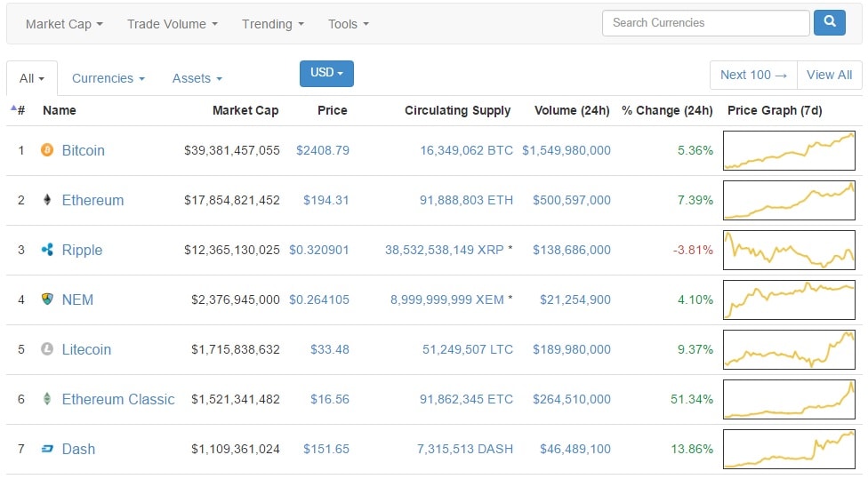
Task: Expand the Trade Volume menu
Action: [x=172, y=24]
